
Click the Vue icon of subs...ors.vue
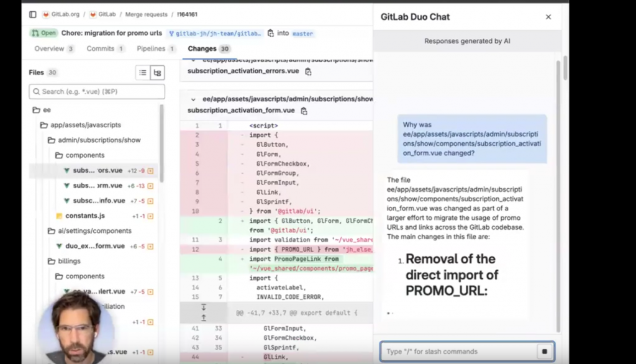pos(66,170)
